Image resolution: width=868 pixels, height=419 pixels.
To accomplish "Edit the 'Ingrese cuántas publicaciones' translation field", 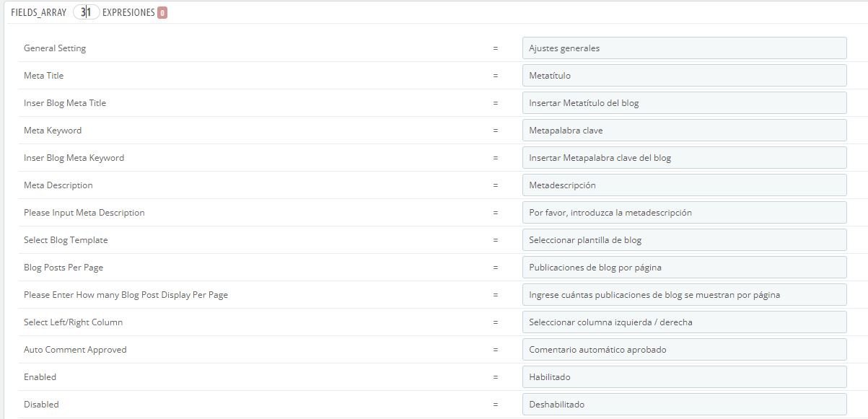I will point(683,295).
